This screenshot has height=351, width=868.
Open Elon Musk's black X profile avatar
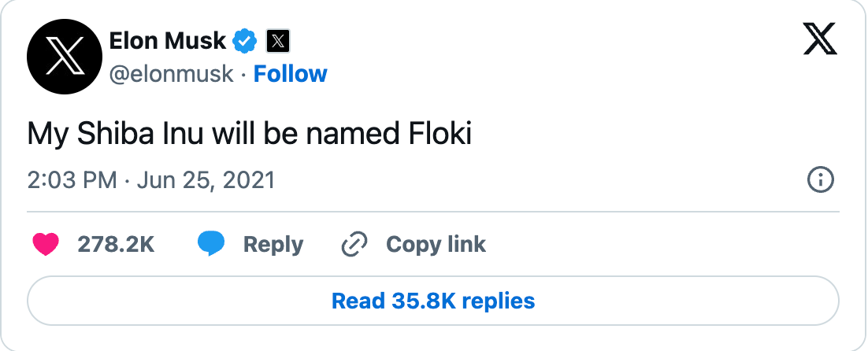[65, 57]
